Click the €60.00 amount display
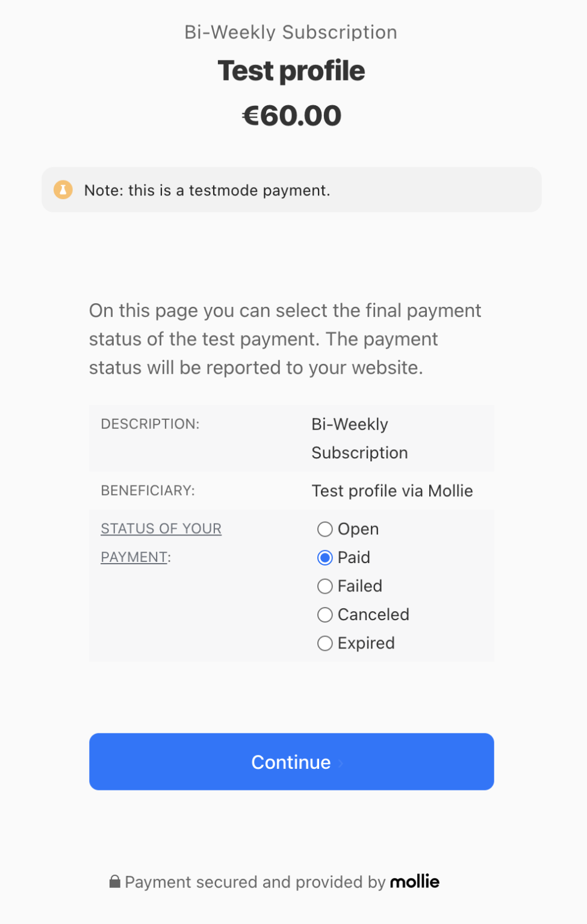587x924 pixels. (x=291, y=115)
